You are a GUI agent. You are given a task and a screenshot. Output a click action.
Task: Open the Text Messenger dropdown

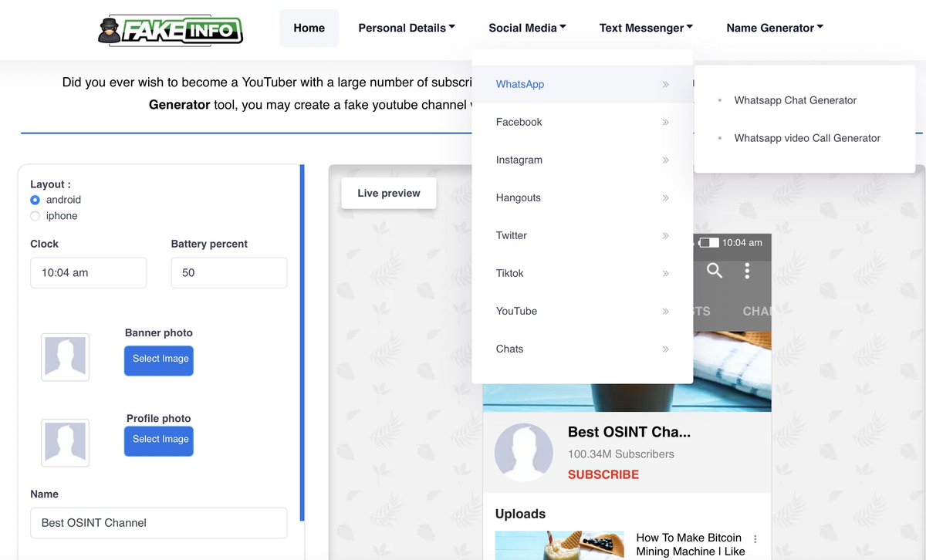(x=646, y=27)
